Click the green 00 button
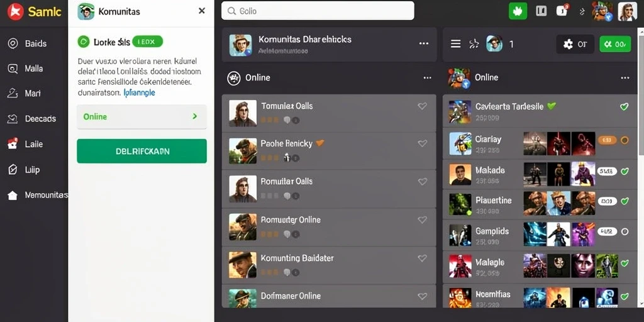Viewport: 644px width, 322px height. [x=615, y=44]
